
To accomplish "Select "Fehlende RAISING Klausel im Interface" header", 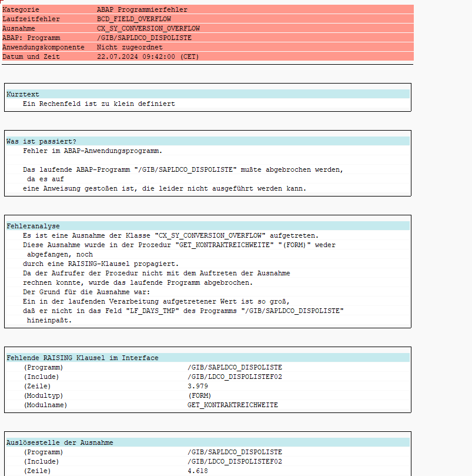I will [x=82, y=358].
